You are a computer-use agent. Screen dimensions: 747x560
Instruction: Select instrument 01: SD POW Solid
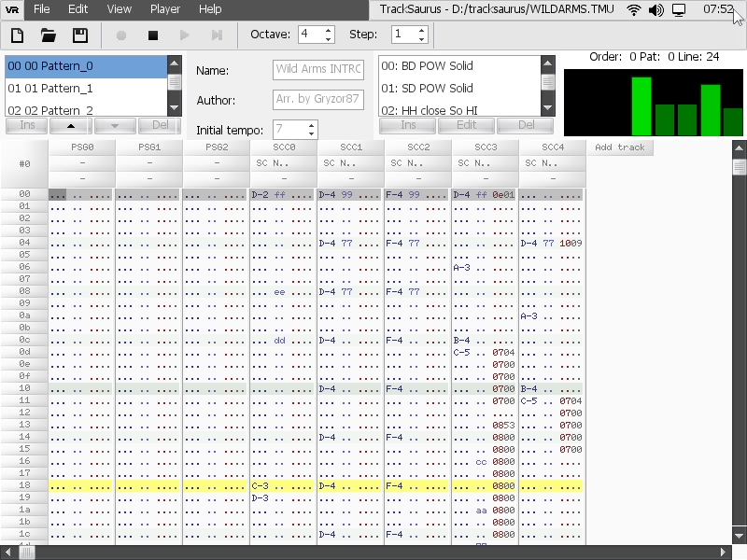click(458, 89)
